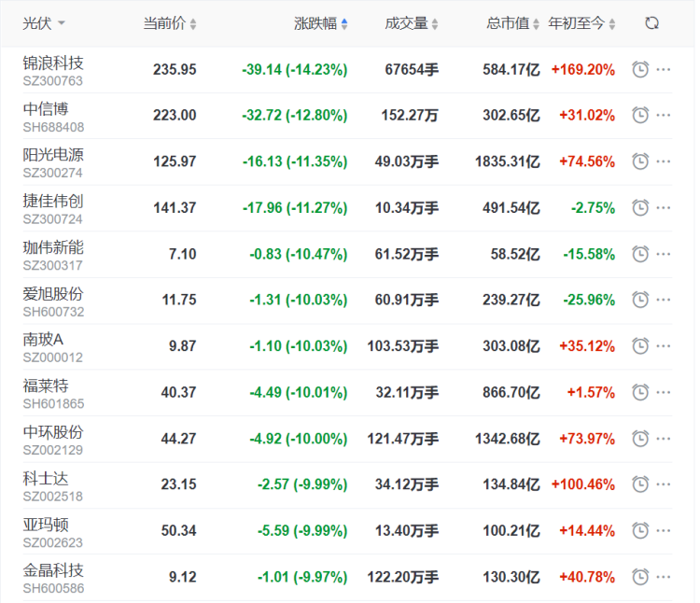Sort by 年初至今 year-to-date column
The image size is (700, 603).
(581, 23)
